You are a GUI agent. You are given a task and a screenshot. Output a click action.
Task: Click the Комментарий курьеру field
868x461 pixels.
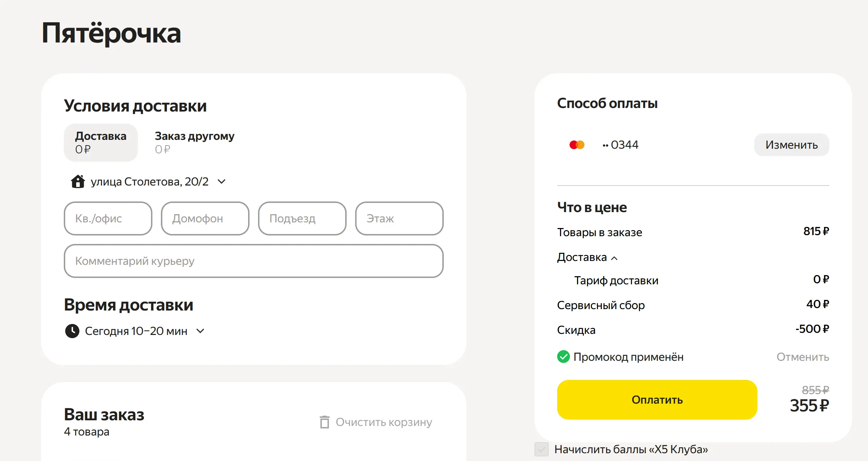[254, 261]
